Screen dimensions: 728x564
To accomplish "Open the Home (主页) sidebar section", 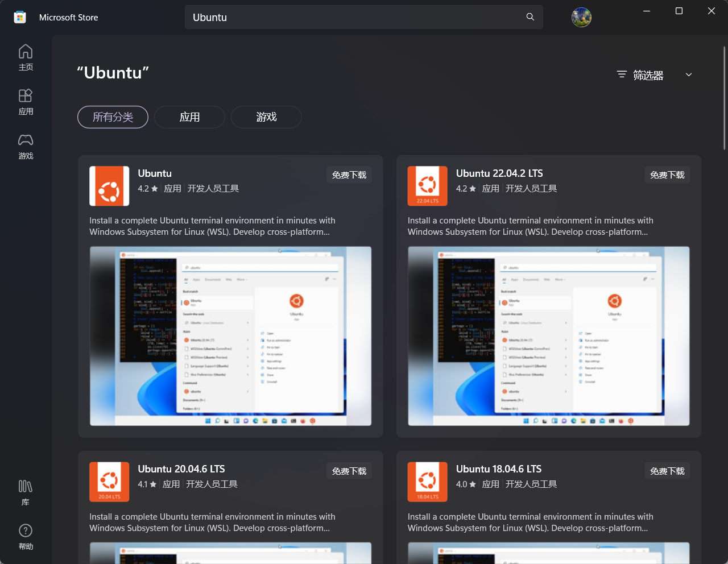I will [x=26, y=57].
